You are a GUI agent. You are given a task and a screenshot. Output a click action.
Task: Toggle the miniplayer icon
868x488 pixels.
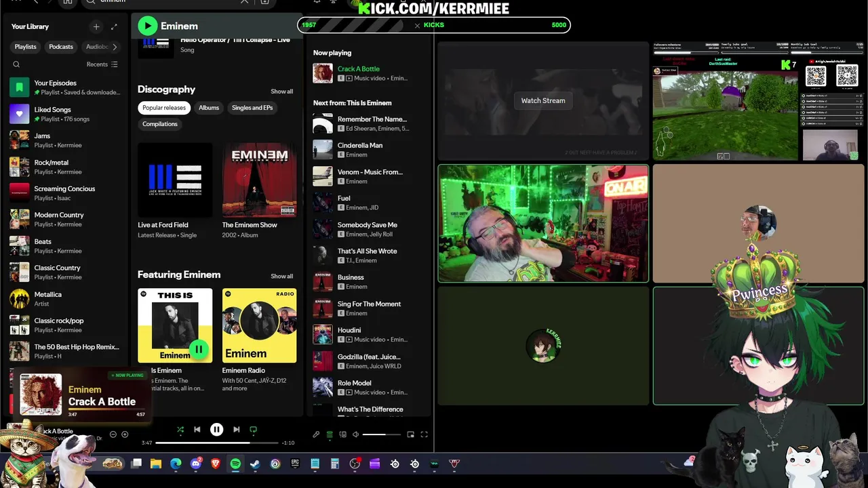pyautogui.click(x=410, y=434)
